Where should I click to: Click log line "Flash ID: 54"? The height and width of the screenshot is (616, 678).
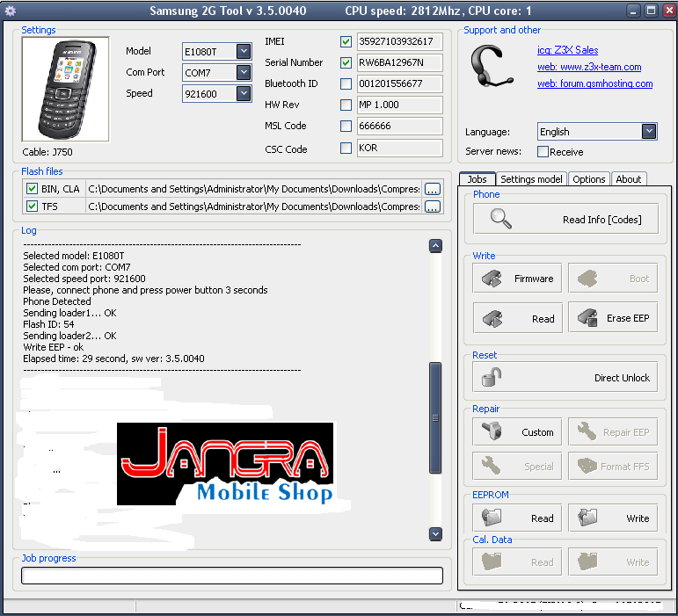48,324
